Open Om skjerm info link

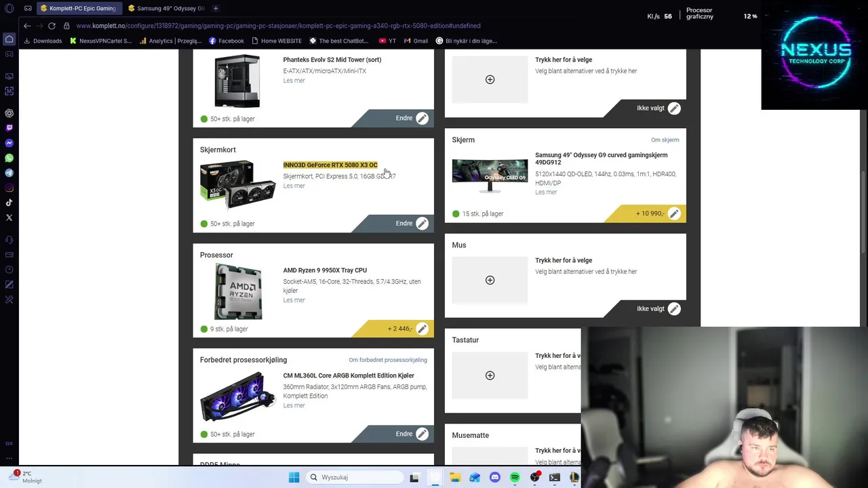tap(665, 140)
